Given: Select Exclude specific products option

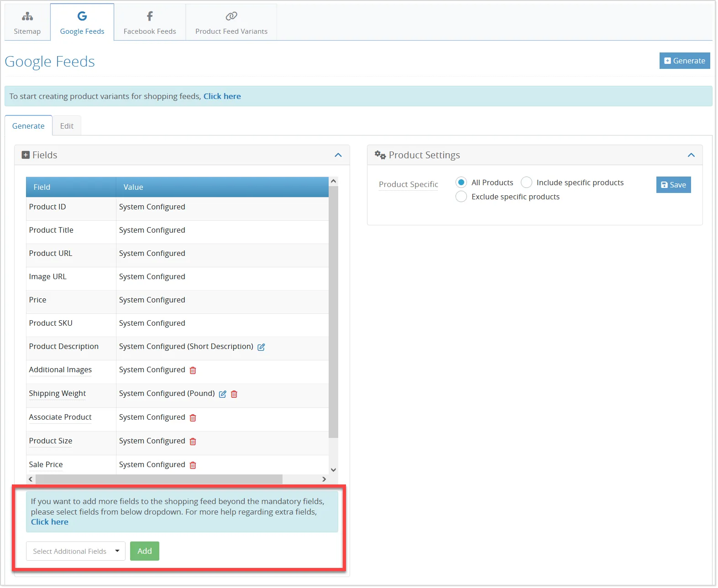Looking at the screenshot, I should click(x=461, y=197).
